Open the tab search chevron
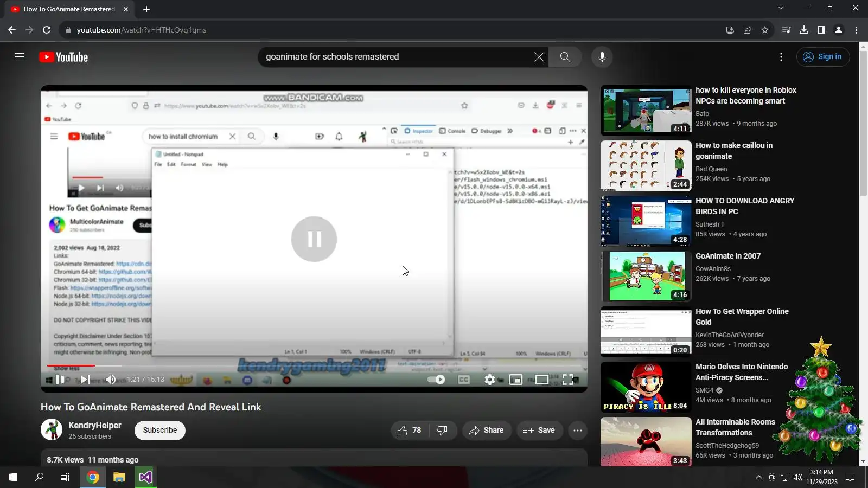The height and width of the screenshot is (488, 868). (x=781, y=8)
